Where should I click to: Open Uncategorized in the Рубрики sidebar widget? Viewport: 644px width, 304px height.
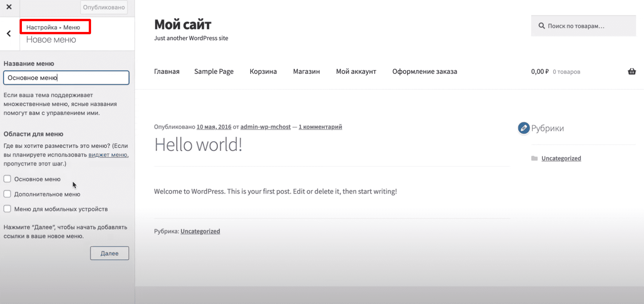pos(561,158)
